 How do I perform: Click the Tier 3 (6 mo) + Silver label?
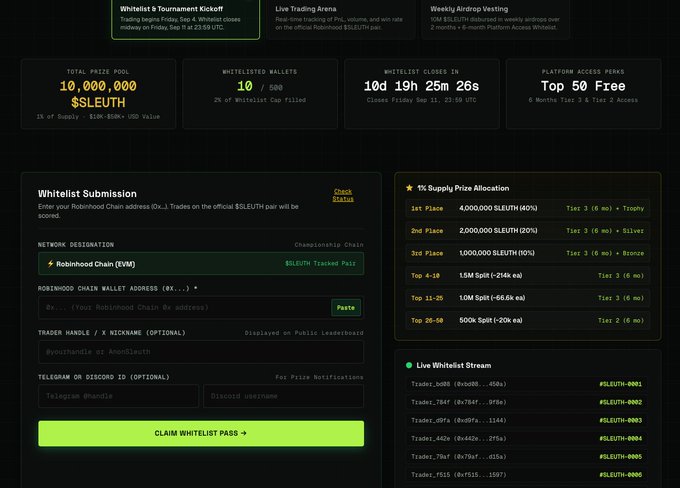pos(605,231)
